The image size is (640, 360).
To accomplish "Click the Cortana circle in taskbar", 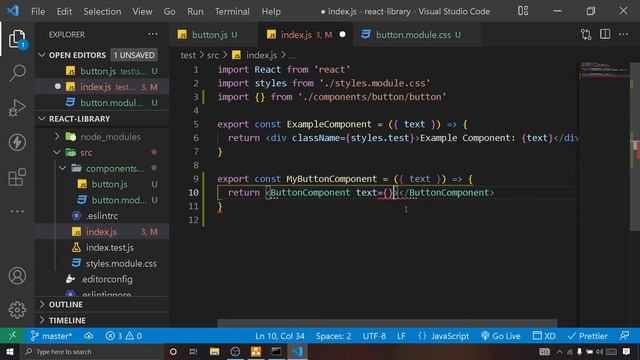I will pyautogui.click(x=173, y=352).
